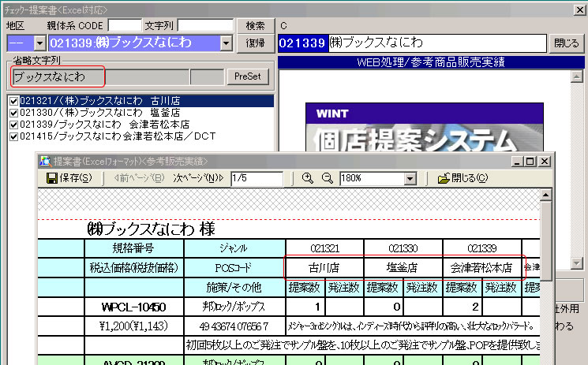Select list row 021321 古川店
The width and height of the screenshot is (588, 365).
click(147, 101)
